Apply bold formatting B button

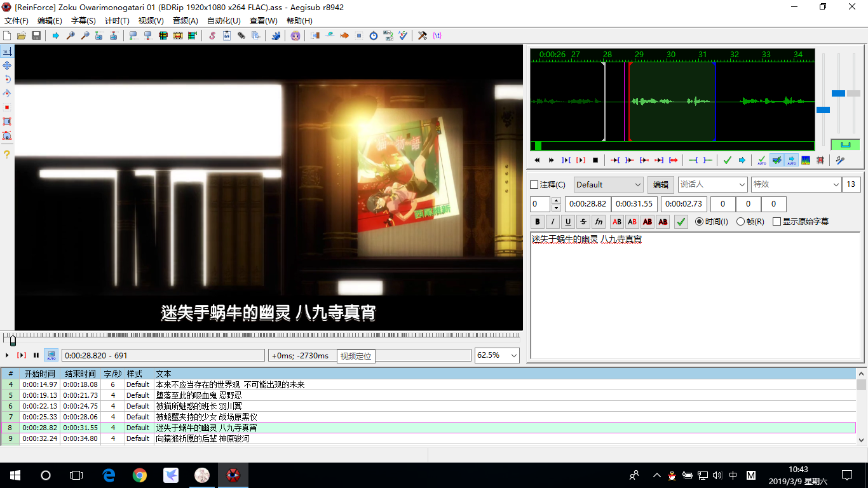pos(538,222)
